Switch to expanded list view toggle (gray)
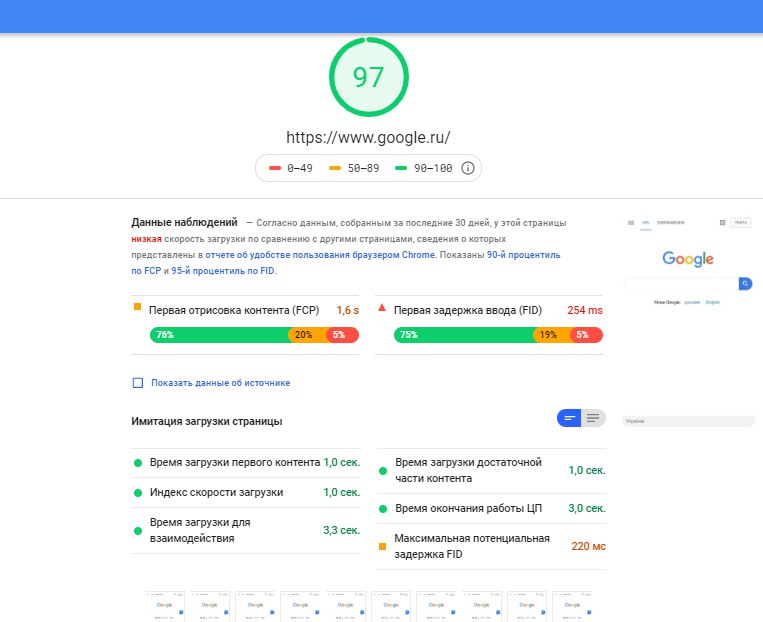This screenshot has height=622, width=763. click(x=593, y=418)
